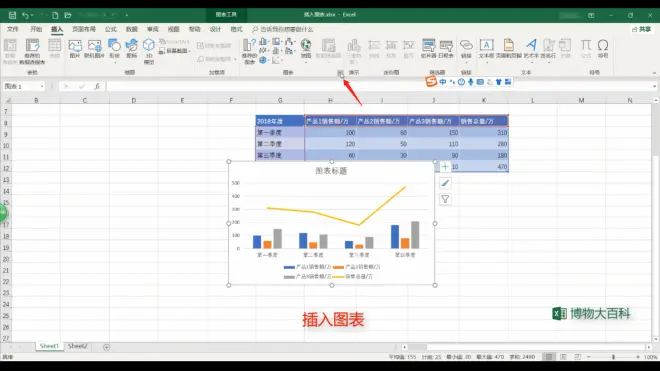Click the tell me search box

click(283, 29)
